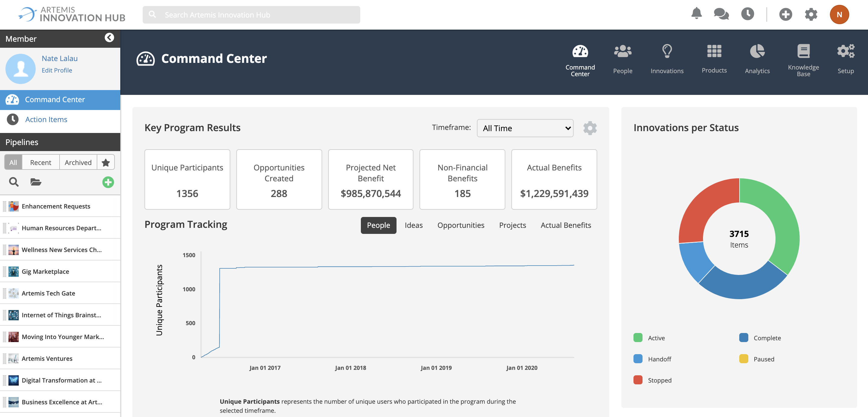Viewport: 868px width, 417px height.
Task: Click the Search Artemis Innovation Hub field
Action: point(251,15)
